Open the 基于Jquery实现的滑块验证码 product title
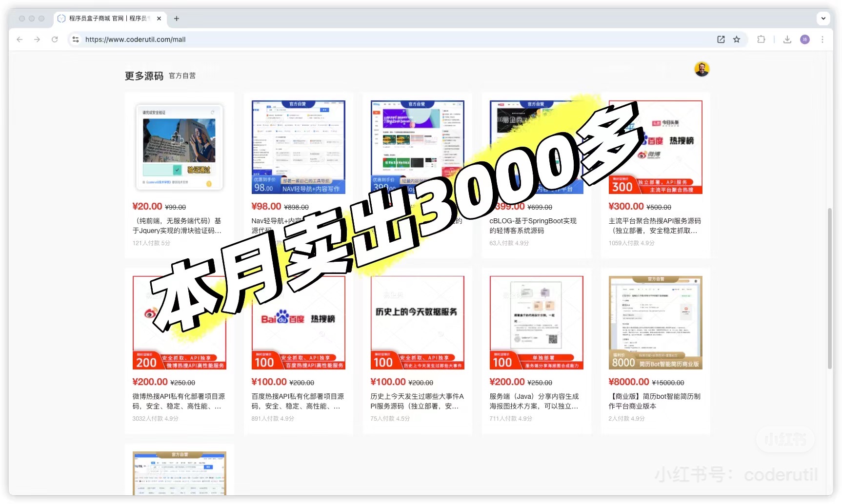842x504 pixels. [x=177, y=226]
